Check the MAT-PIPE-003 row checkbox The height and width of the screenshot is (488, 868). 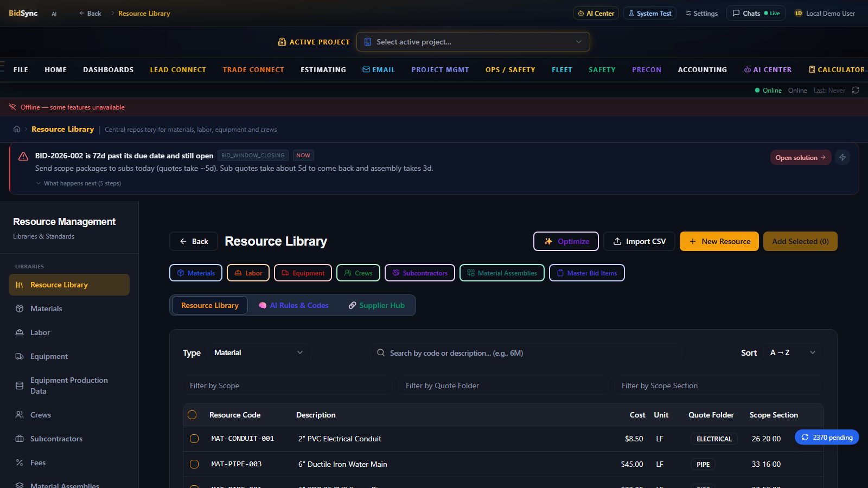pyautogui.click(x=194, y=464)
